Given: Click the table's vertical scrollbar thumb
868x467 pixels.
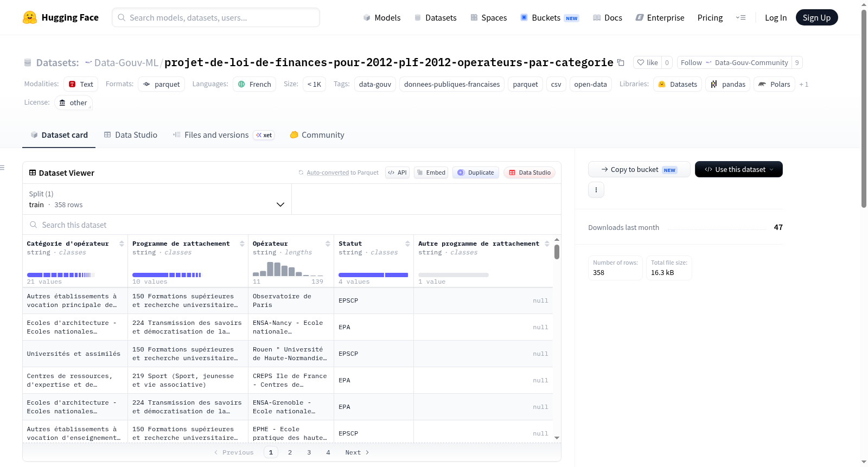Looking at the screenshot, I should [557, 252].
